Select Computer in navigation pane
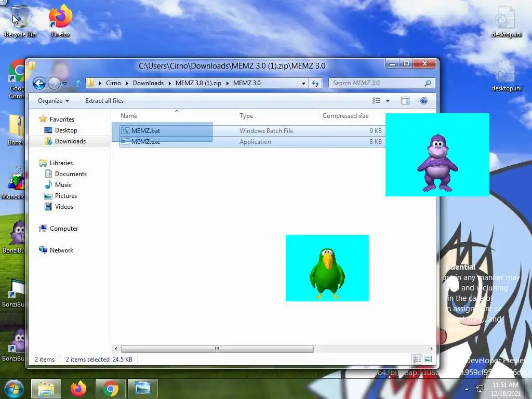Viewport: 532px width, 399px height. pos(64,229)
